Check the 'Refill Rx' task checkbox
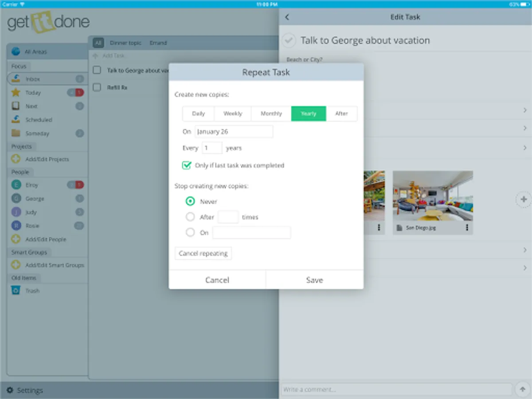Screen dimensions: 532x399 click(97, 87)
